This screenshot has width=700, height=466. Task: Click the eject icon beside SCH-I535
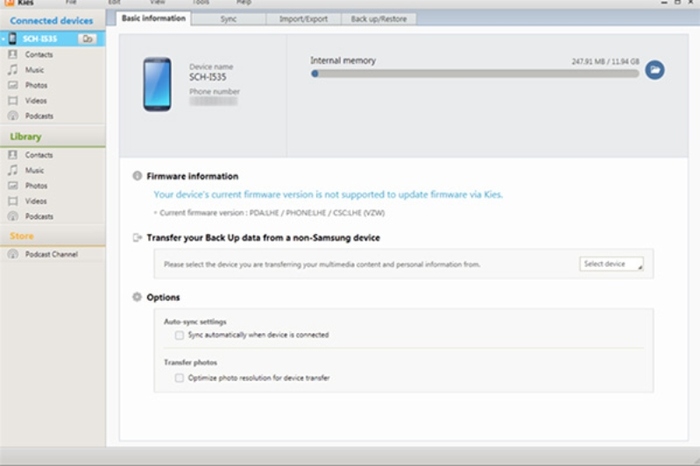pos(88,39)
